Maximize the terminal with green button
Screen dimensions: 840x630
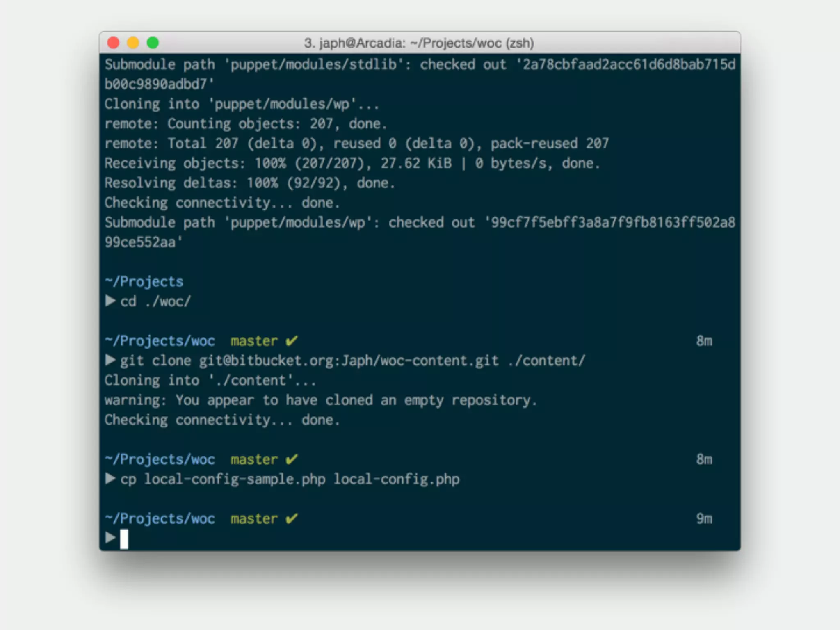pos(153,43)
